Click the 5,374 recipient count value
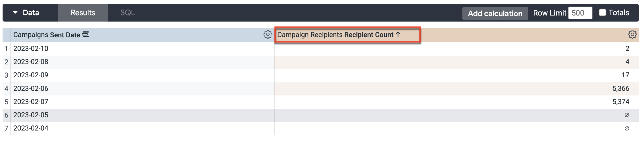The width and height of the screenshot is (644, 142). point(621,102)
